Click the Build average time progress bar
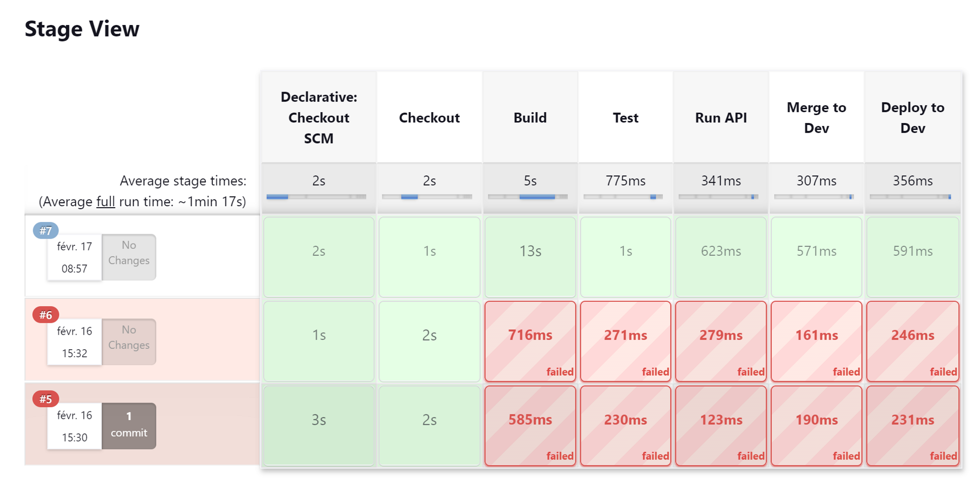The width and height of the screenshot is (980, 485). point(528,197)
